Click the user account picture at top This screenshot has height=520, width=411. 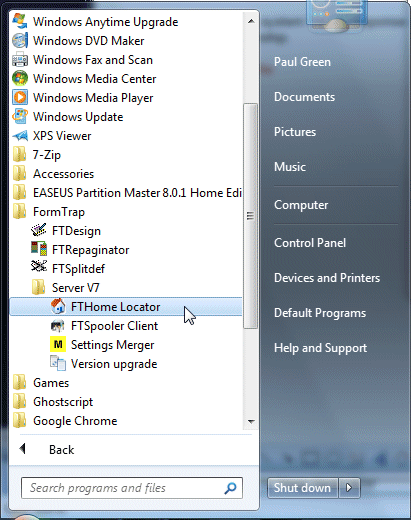[336, 15]
